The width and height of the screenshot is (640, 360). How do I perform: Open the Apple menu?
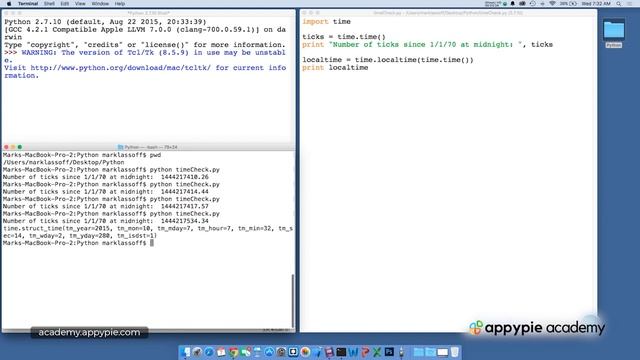pyautogui.click(x=9, y=4)
